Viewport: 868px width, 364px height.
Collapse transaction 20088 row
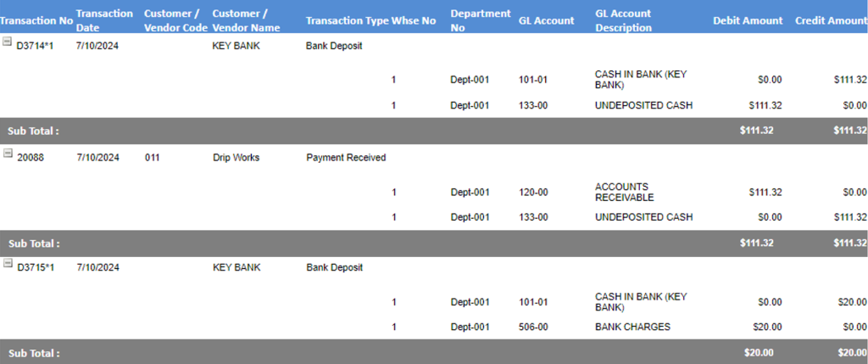pyautogui.click(x=7, y=153)
